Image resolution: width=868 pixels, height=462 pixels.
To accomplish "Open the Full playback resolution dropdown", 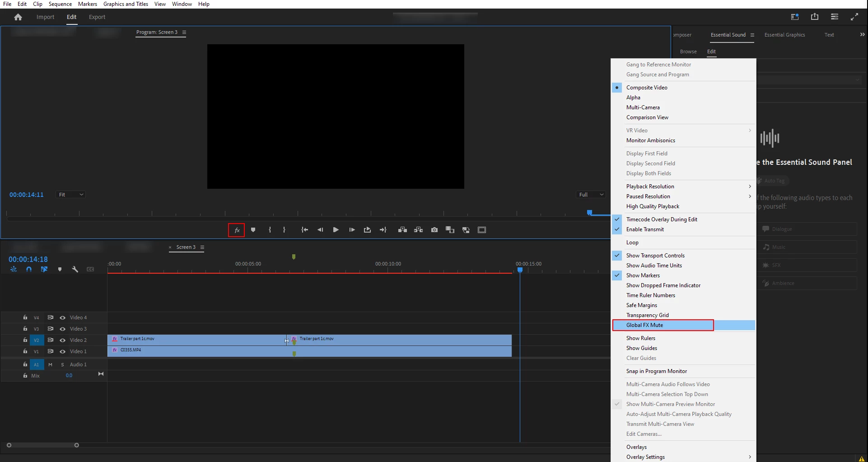I will coord(591,195).
